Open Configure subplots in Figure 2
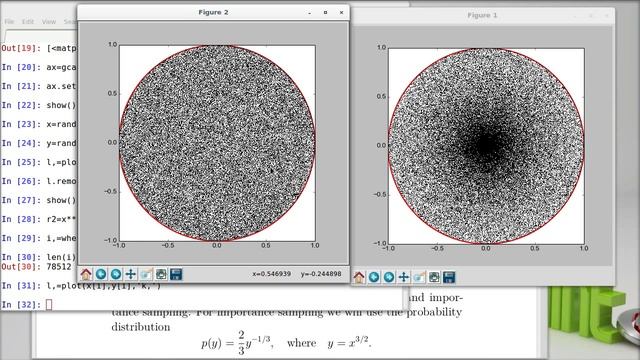Viewport: 640px width, 360px height. coord(161,274)
